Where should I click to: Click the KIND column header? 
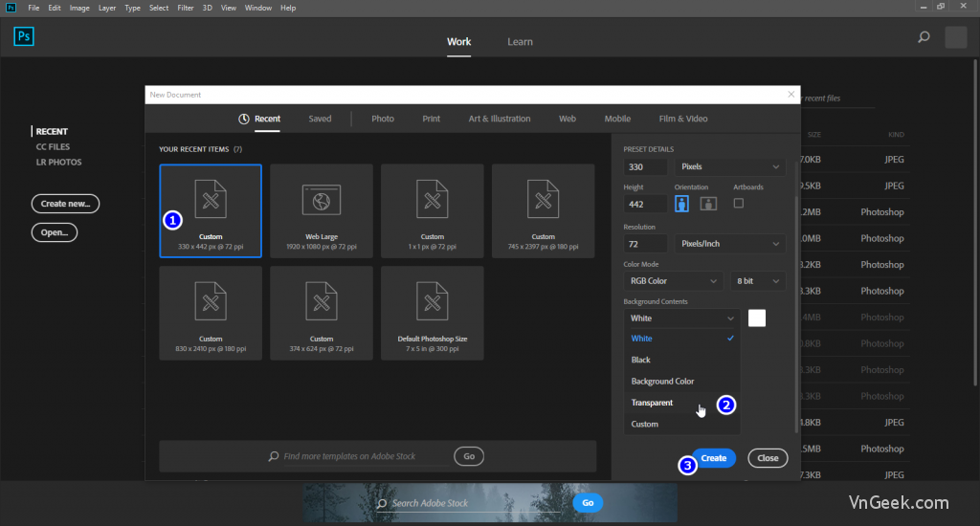click(896, 134)
